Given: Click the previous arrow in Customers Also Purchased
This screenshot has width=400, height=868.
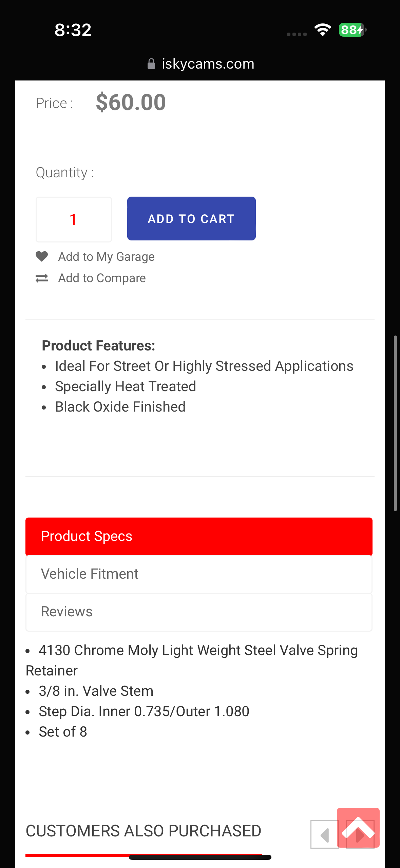Looking at the screenshot, I should [324, 834].
